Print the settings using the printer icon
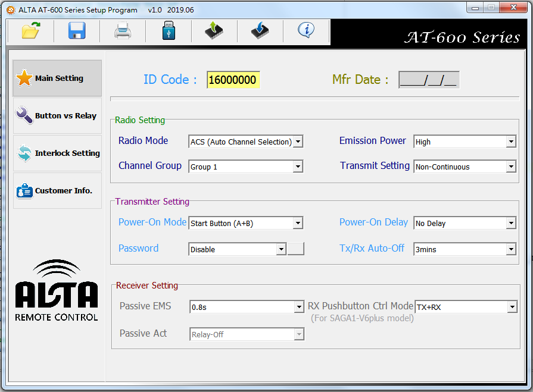 click(123, 31)
